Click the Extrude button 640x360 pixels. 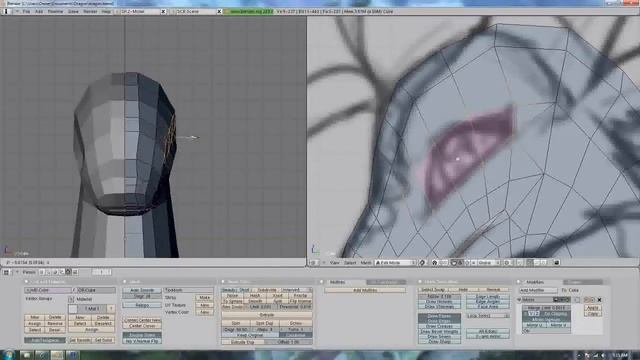click(267, 315)
